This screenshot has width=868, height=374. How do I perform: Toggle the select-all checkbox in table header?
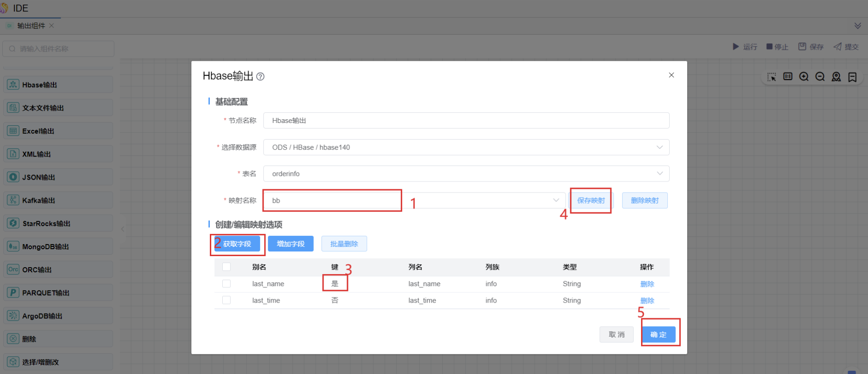(x=226, y=267)
